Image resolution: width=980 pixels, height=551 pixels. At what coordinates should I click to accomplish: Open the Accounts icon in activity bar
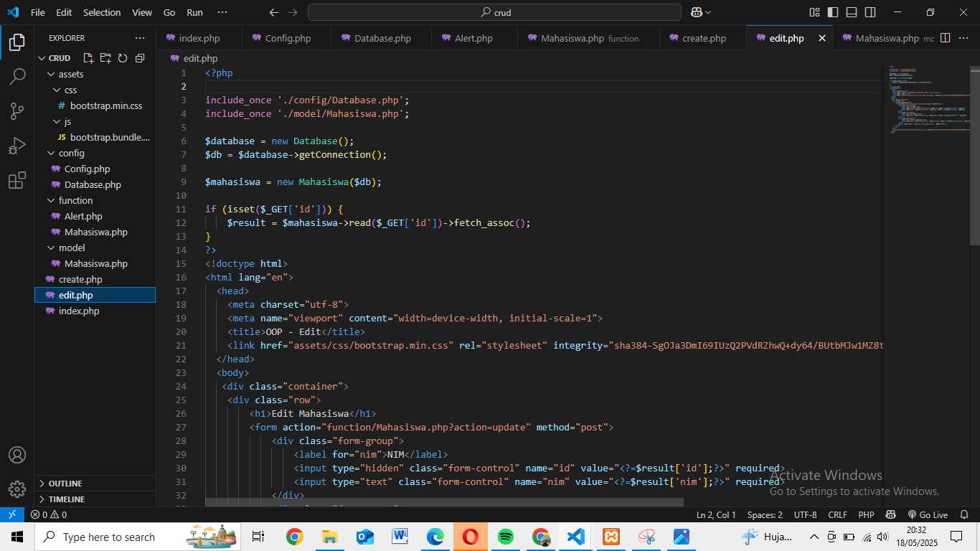click(x=17, y=454)
